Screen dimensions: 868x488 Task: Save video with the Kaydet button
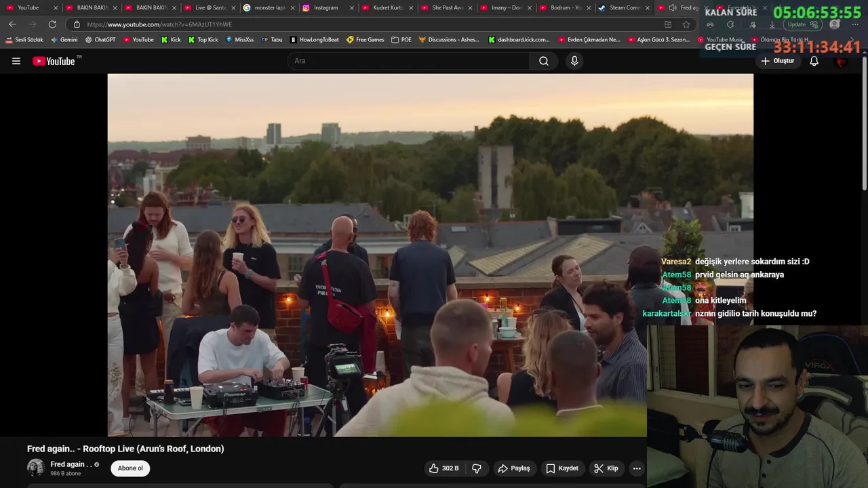point(562,468)
